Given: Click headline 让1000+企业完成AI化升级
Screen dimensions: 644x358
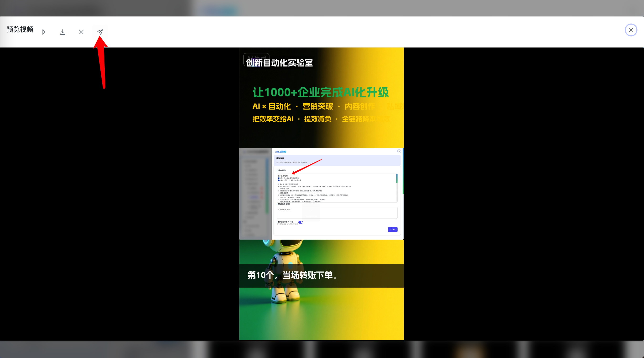Looking at the screenshot, I should [x=321, y=92].
